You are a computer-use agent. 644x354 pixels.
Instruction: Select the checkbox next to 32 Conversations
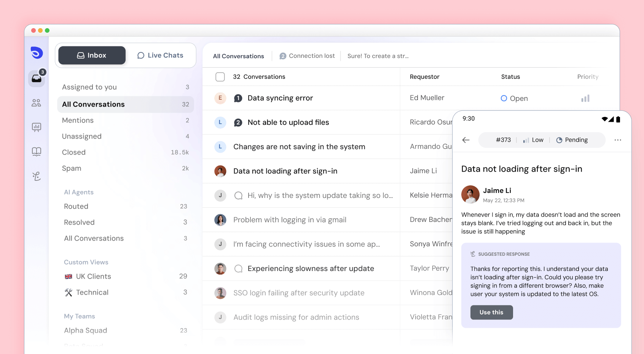pos(220,77)
